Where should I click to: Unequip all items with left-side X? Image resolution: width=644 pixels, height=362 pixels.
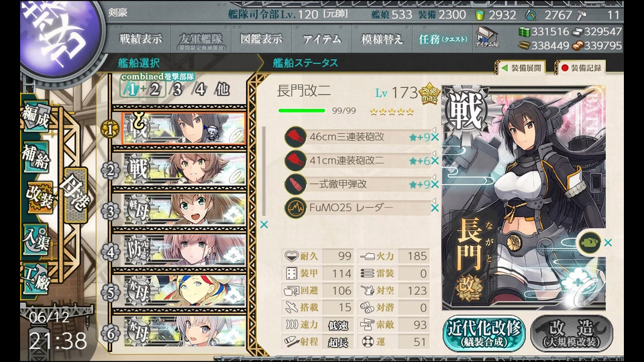coord(264,225)
